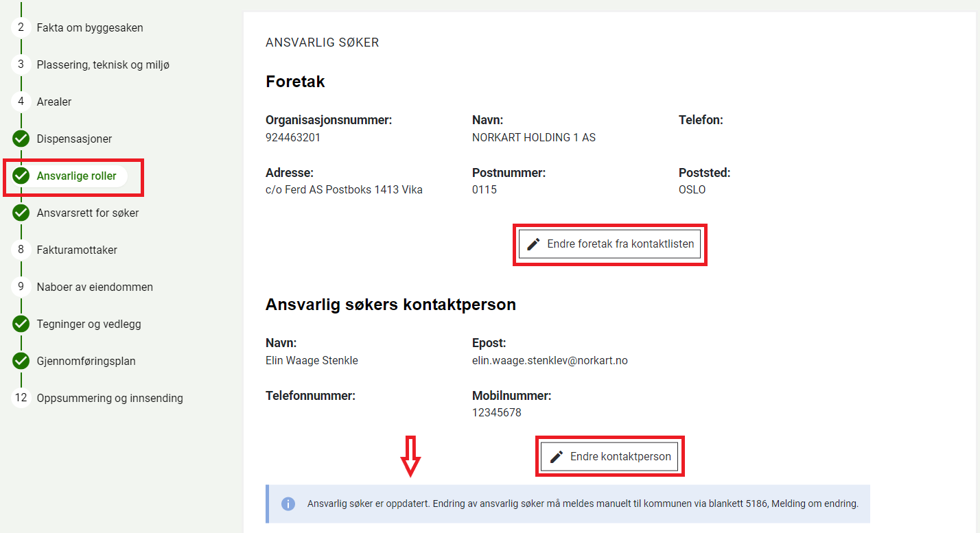Click green checkmark beside Gjennomføringsplan

pos(21,361)
